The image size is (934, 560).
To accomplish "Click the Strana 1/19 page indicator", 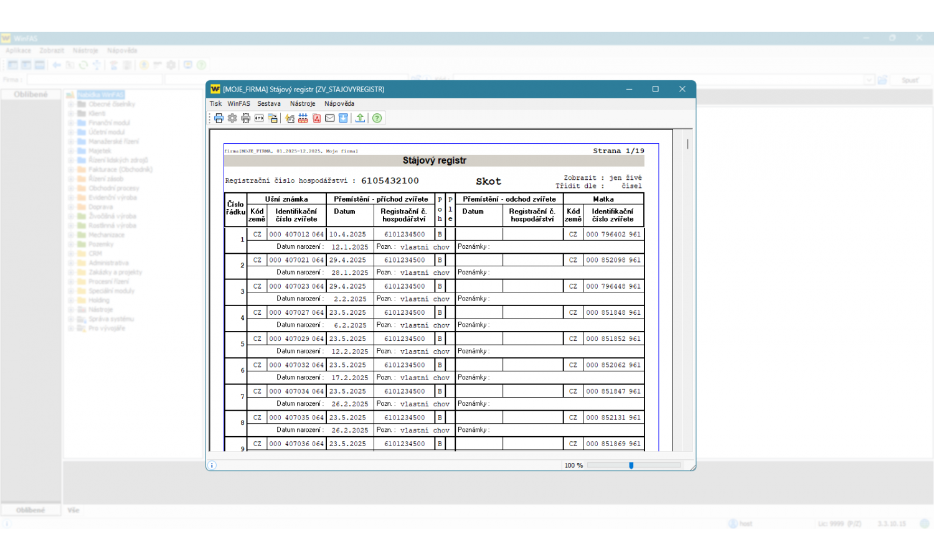I will (x=618, y=151).
